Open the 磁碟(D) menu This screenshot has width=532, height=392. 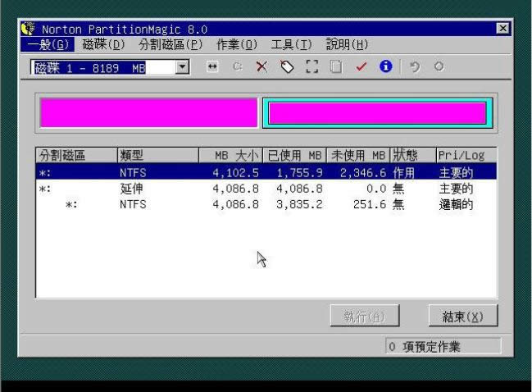[x=103, y=44]
